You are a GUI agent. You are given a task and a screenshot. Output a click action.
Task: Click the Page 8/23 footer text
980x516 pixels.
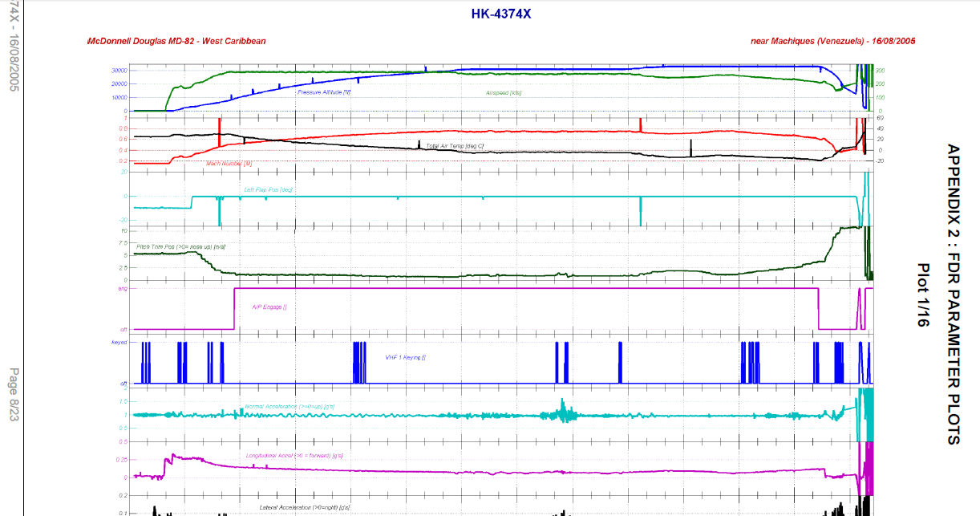pyautogui.click(x=14, y=396)
